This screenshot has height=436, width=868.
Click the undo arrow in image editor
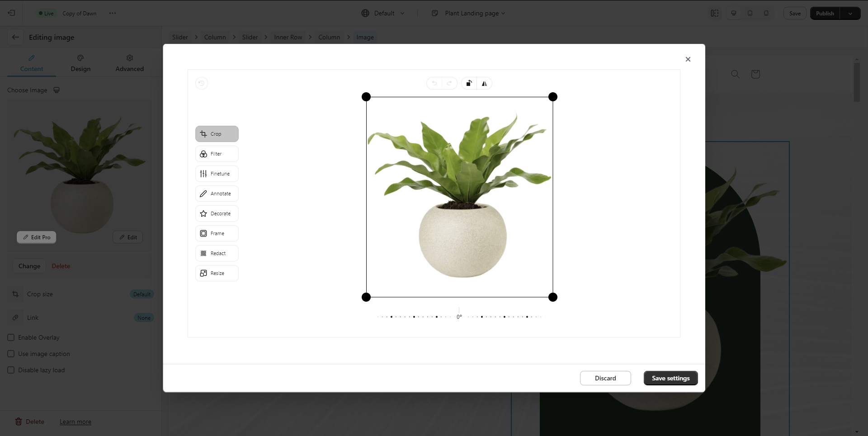(434, 83)
